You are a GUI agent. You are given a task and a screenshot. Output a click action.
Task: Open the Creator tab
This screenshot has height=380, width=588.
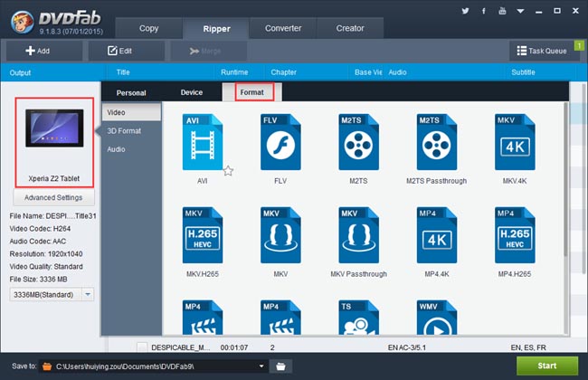click(x=350, y=28)
